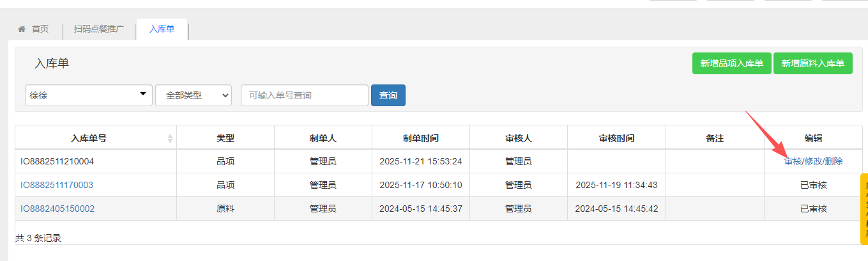Expand the 全部类型 type selector

(x=193, y=95)
